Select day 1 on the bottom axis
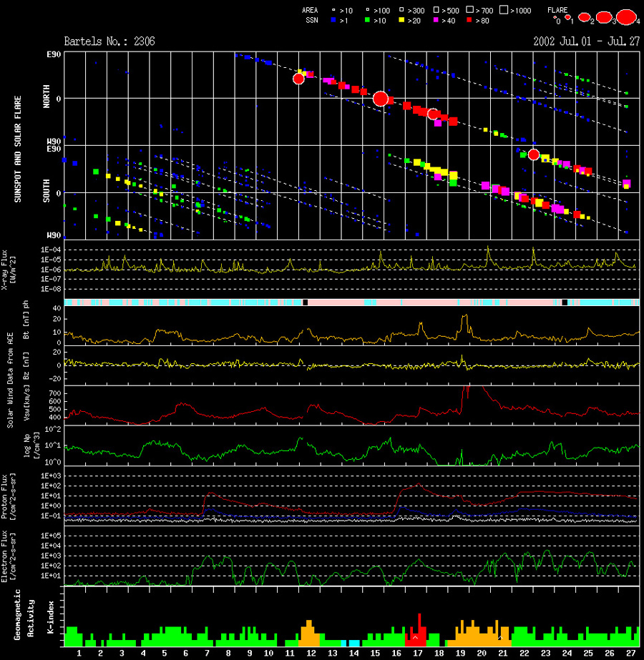The image size is (644, 660). (x=79, y=654)
